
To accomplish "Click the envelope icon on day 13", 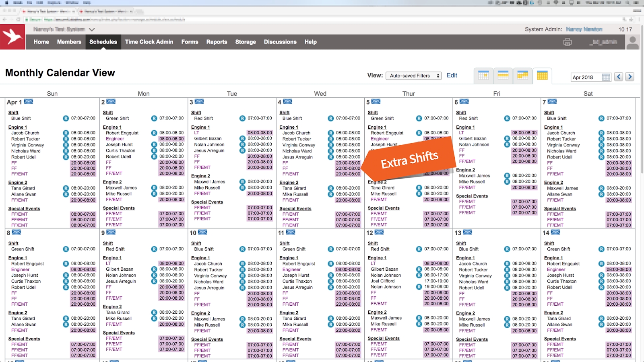I will click(x=467, y=232).
